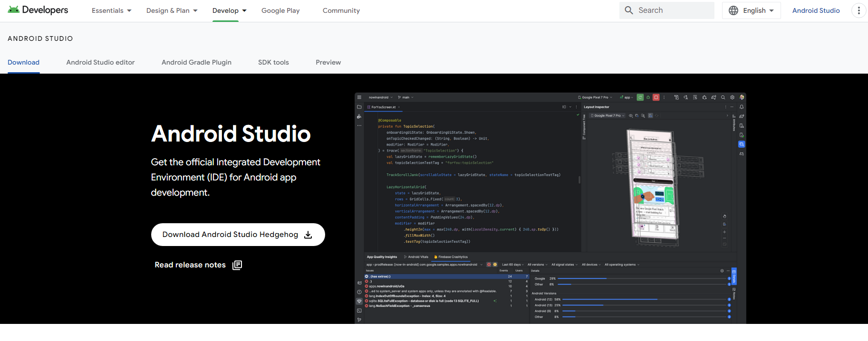Click Download Android Studio Hedgehog button
Viewport: 868px width, 341px height.
coord(238,235)
